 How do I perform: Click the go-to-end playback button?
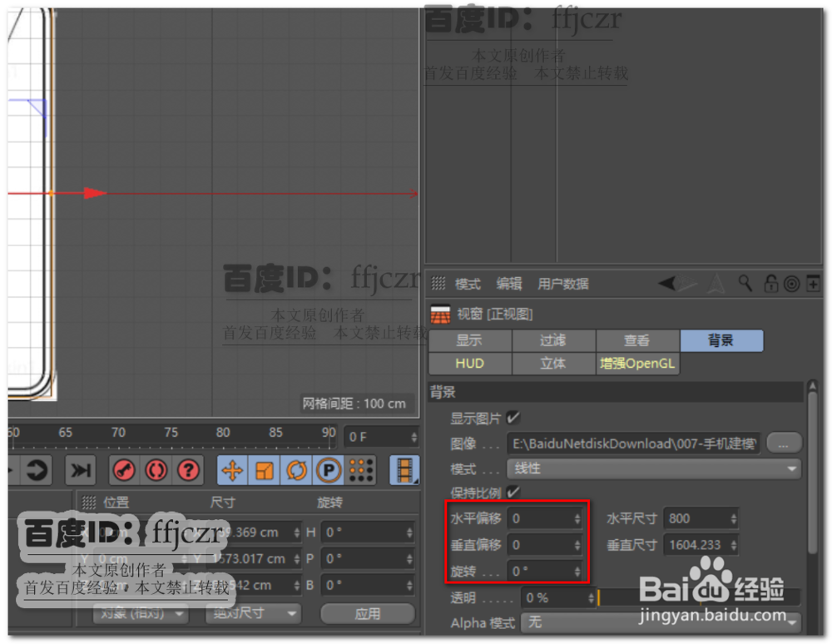coord(80,469)
